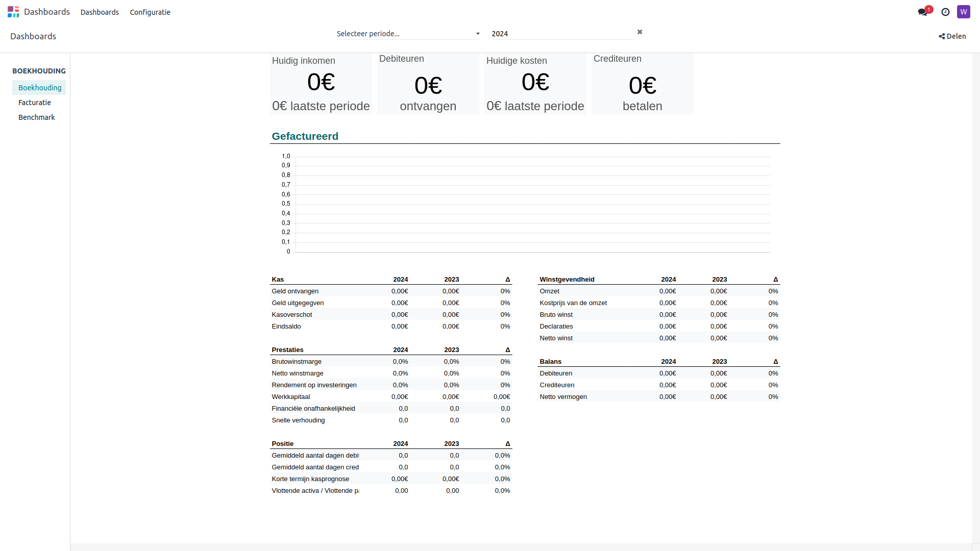Screen dimensions: 980x551
Task: Click the Delen share button
Action: click(952, 36)
